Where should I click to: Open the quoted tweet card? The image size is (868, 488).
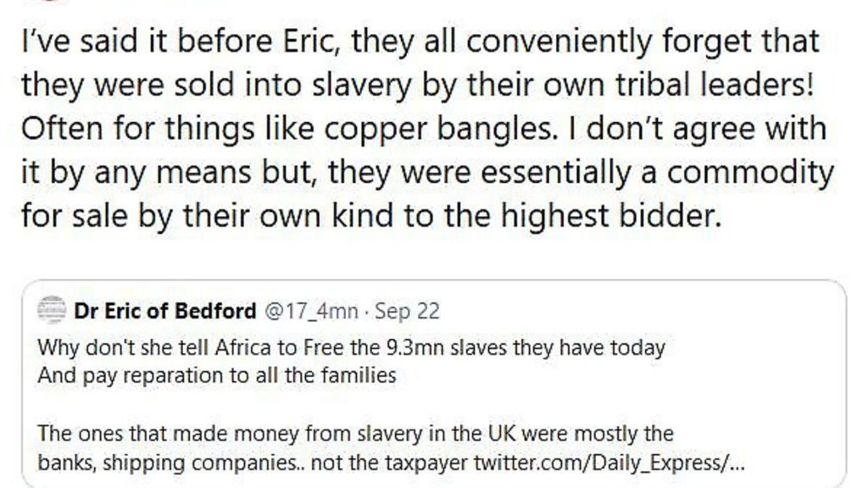[434, 384]
